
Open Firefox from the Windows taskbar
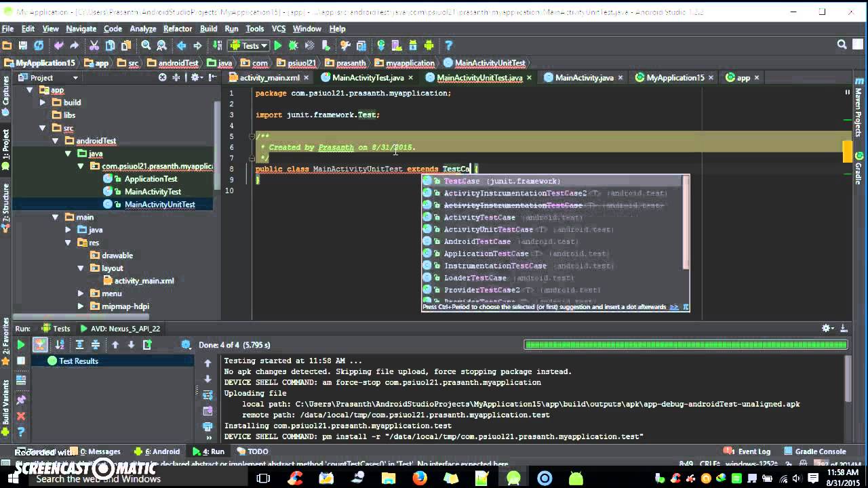pyautogui.click(x=420, y=478)
